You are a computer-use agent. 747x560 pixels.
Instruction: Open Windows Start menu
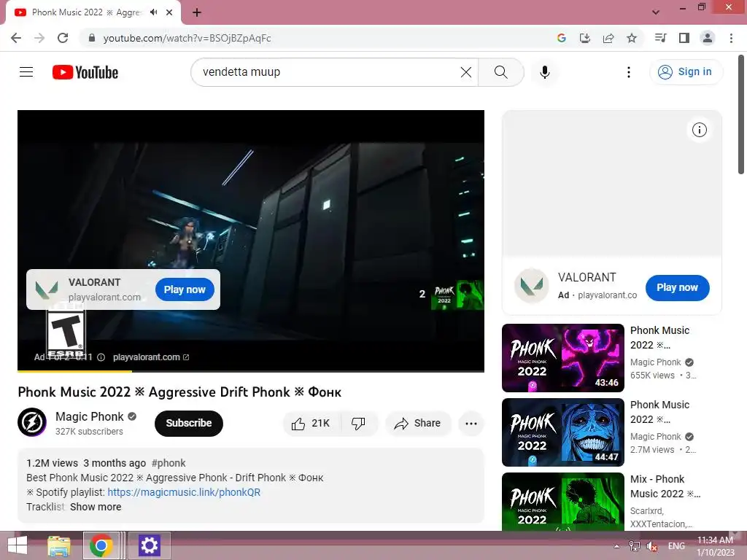point(18,545)
